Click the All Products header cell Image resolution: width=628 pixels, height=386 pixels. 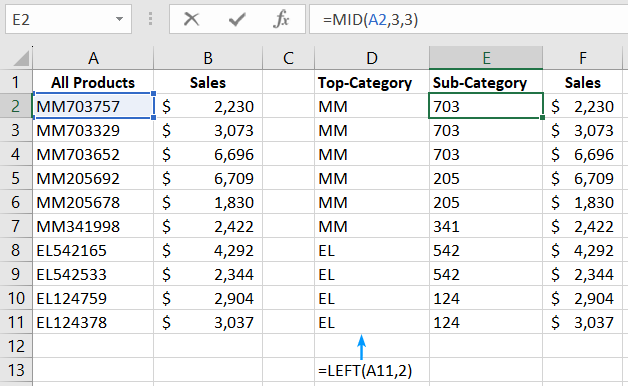93,82
